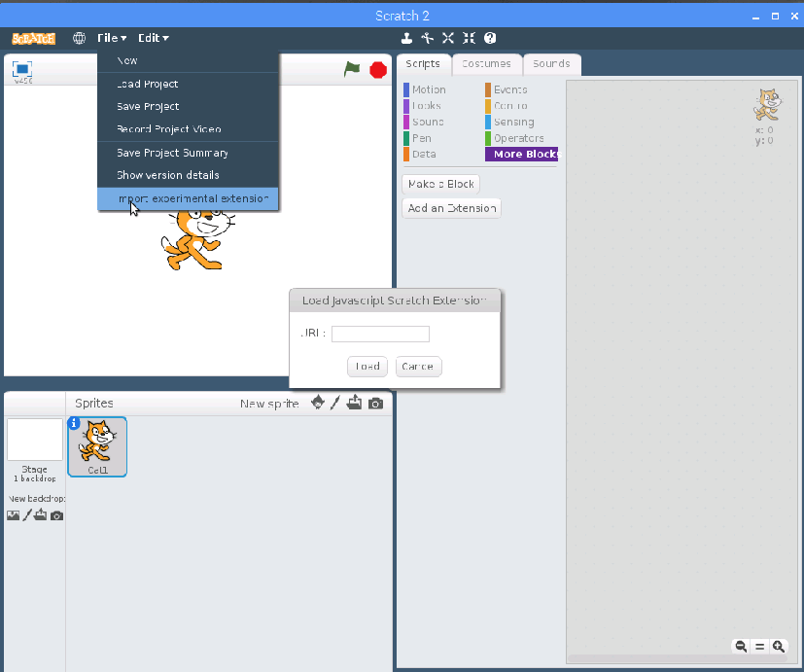This screenshot has width=804, height=672.
Task: Toggle full screen stage mode
Action: (x=22, y=69)
